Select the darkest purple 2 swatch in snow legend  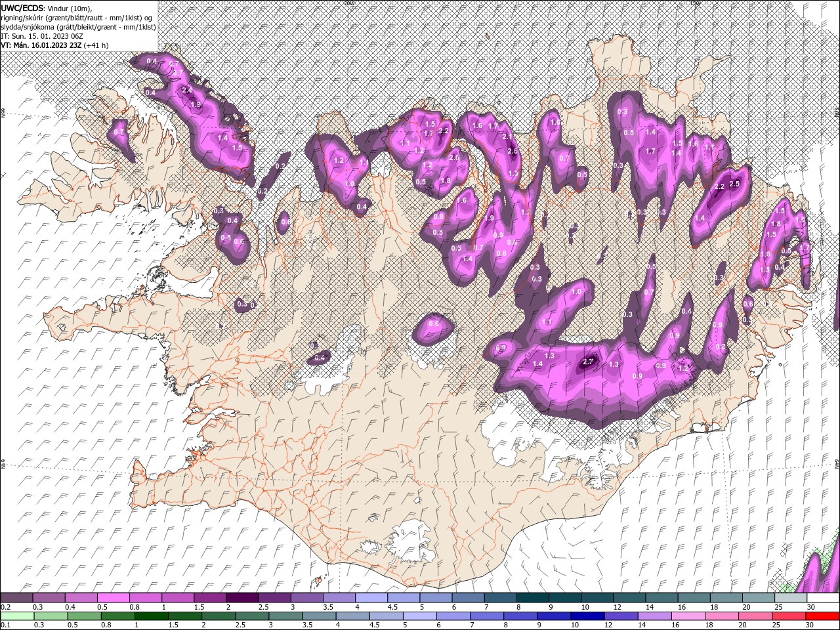pyautogui.click(x=241, y=598)
